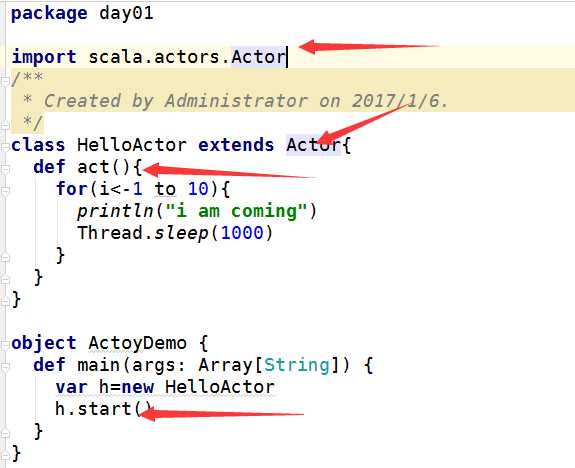
Task: Collapse the class HelloActor fold marker
Action: [5, 146]
